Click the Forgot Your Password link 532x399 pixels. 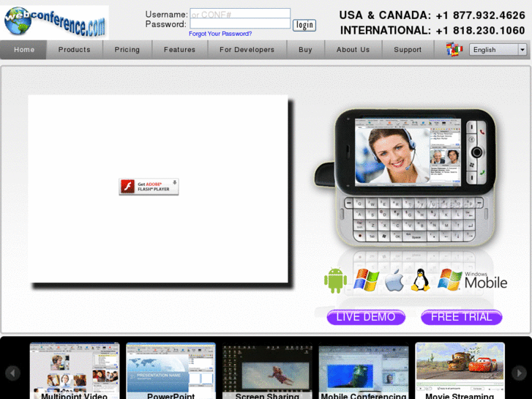click(x=220, y=34)
